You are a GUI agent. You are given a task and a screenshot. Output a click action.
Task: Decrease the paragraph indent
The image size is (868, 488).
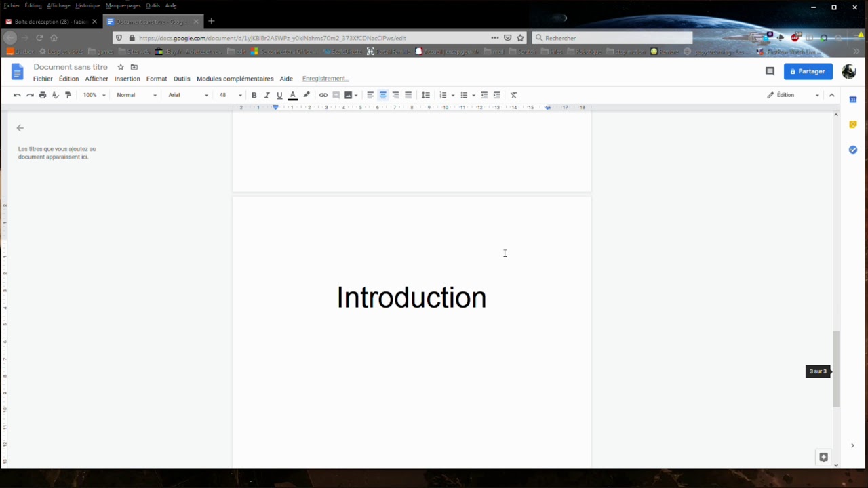(x=484, y=95)
